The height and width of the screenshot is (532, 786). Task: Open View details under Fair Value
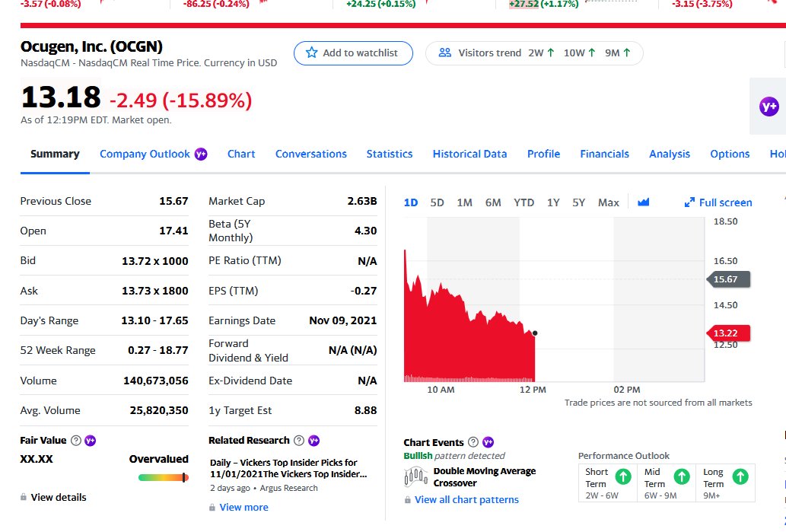(59, 498)
